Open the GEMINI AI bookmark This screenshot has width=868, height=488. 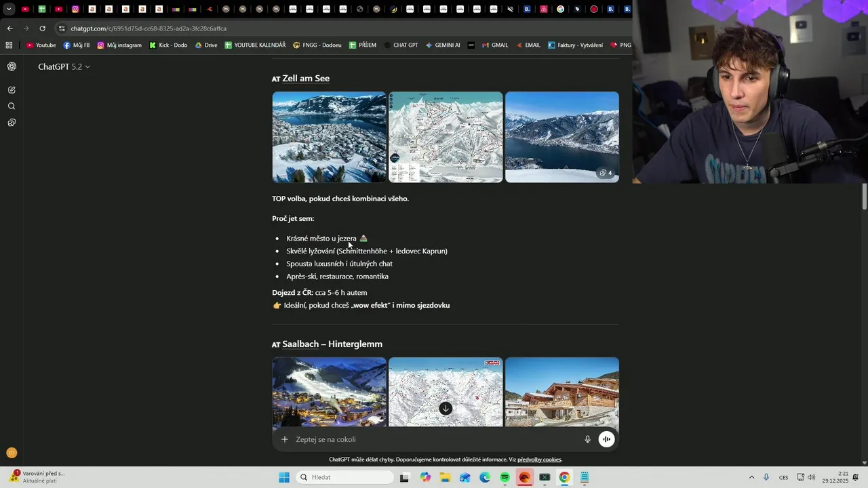[x=443, y=45]
